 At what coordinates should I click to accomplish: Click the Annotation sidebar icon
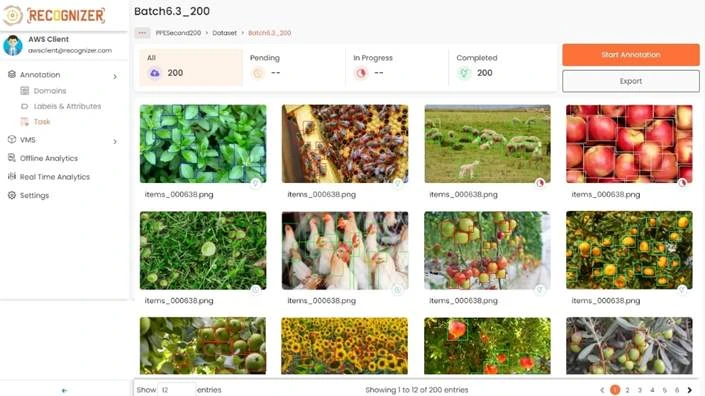[x=12, y=74]
